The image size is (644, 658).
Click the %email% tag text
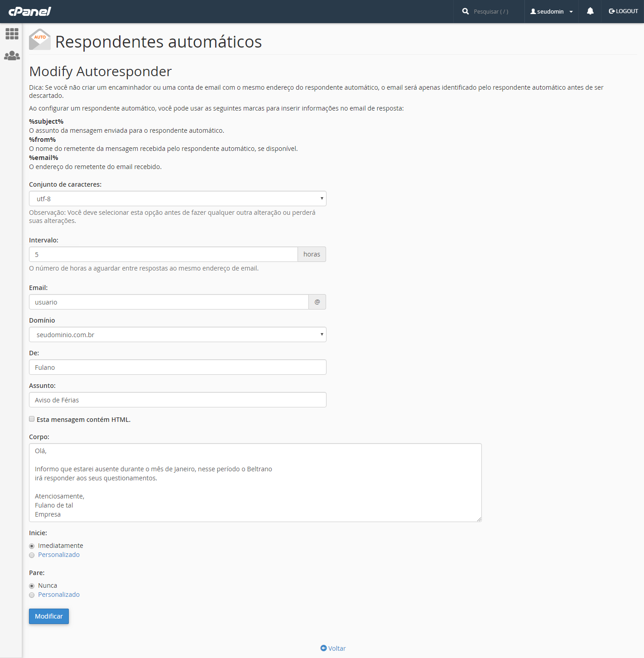click(43, 158)
